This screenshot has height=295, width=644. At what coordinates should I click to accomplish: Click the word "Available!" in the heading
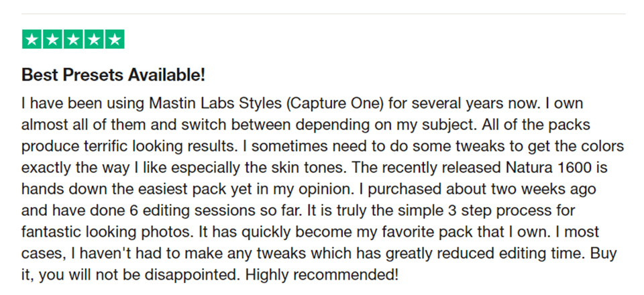(x=171, y=74)
